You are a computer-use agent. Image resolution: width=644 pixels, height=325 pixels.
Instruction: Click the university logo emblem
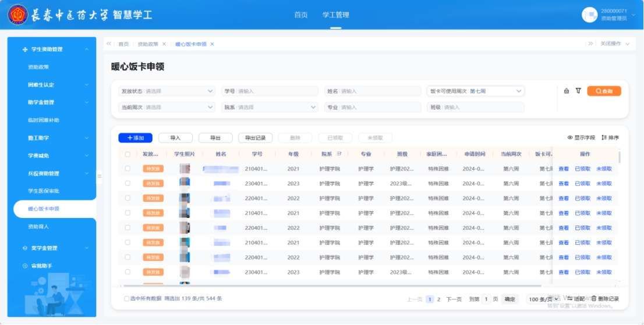(x=18, y=15)
